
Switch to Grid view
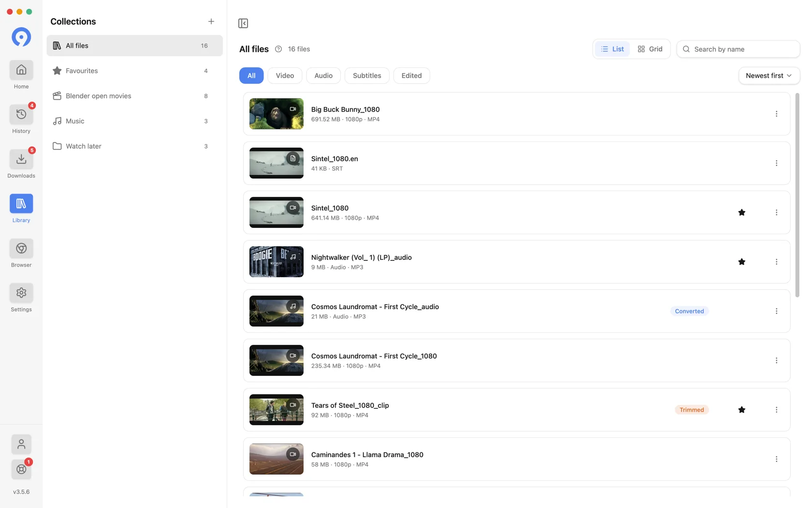[650, 49]
